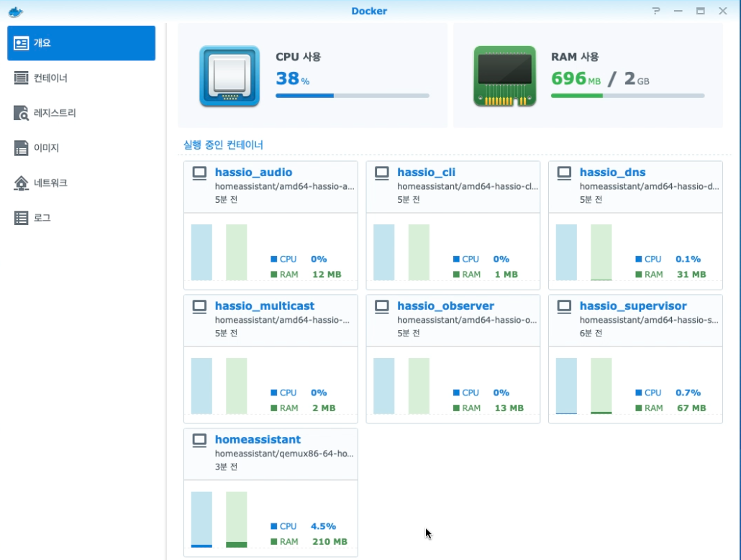
Task: Click the hassio_supervisor RAM usage bar graph
Action: (x=601, y=386)
